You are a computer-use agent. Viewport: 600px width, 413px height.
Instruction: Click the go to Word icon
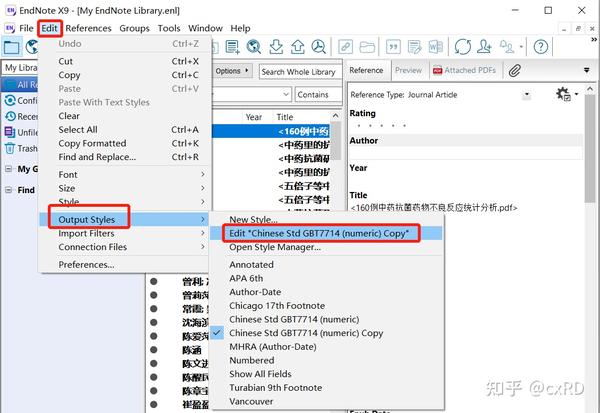435,47
